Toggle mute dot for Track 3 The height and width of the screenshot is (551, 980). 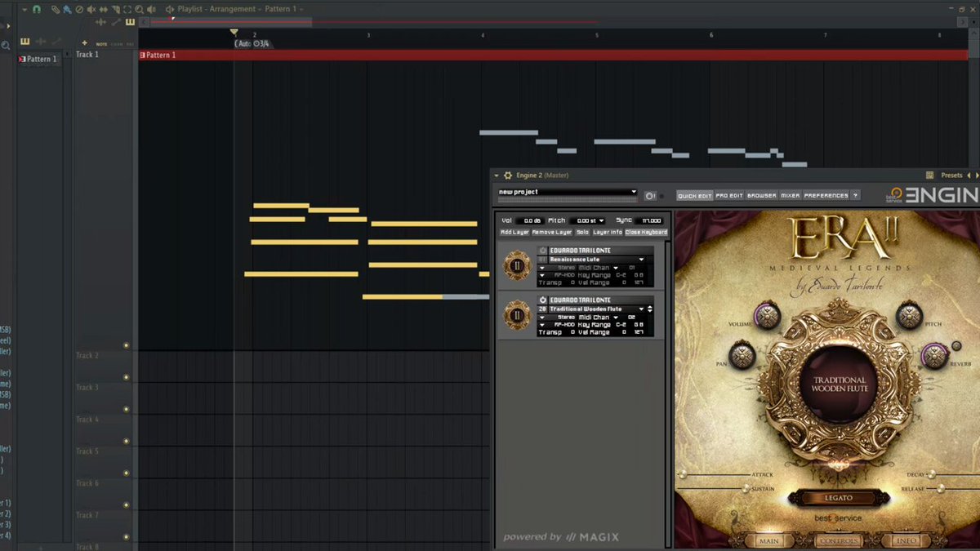point(126,409)
